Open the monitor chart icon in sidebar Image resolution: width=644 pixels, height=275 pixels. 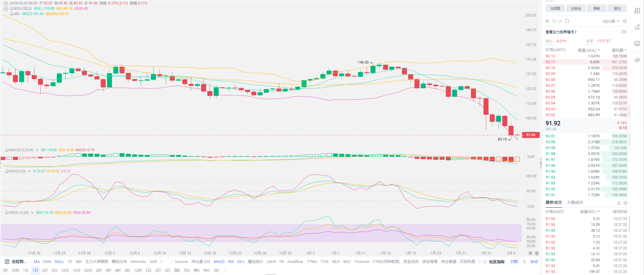pyautogui.click(x=637, y=44)
